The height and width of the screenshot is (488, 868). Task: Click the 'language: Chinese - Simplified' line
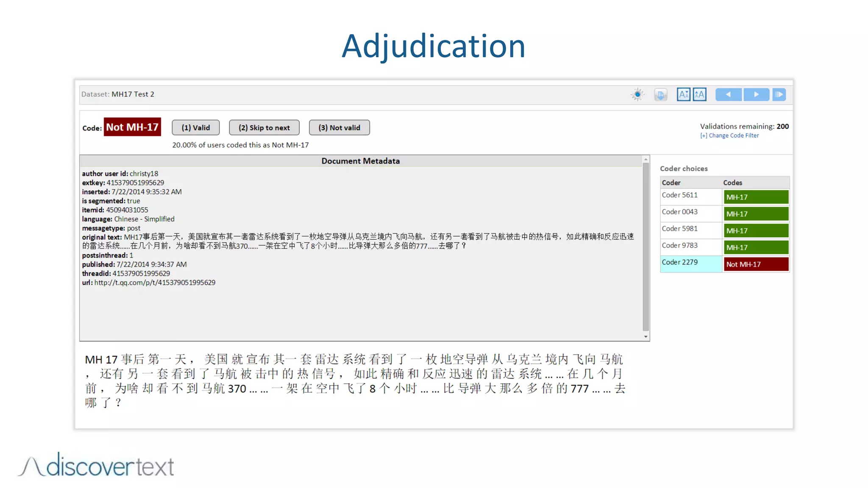pyautogui.click(x=128, y=219)
